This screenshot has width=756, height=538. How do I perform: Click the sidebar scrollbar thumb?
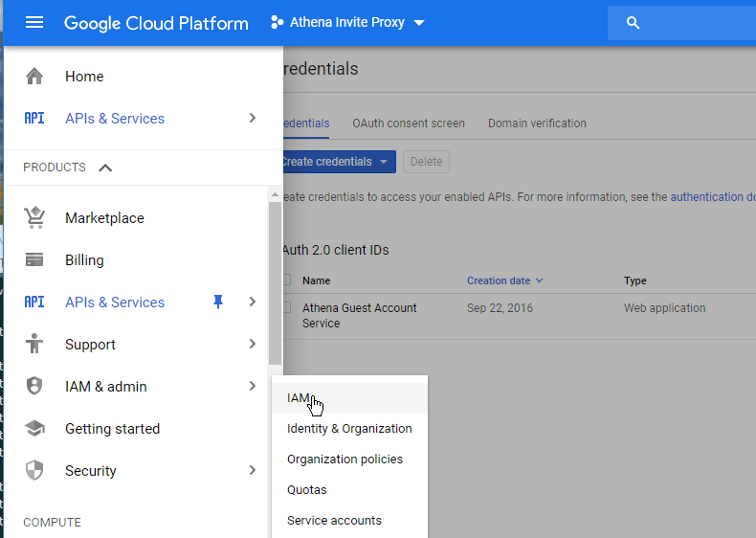[275, 283]
